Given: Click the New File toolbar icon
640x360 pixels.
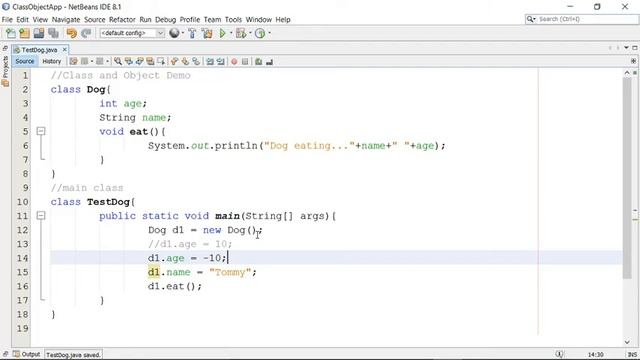Looking at the screenshot, I should (x=11, y=33).
